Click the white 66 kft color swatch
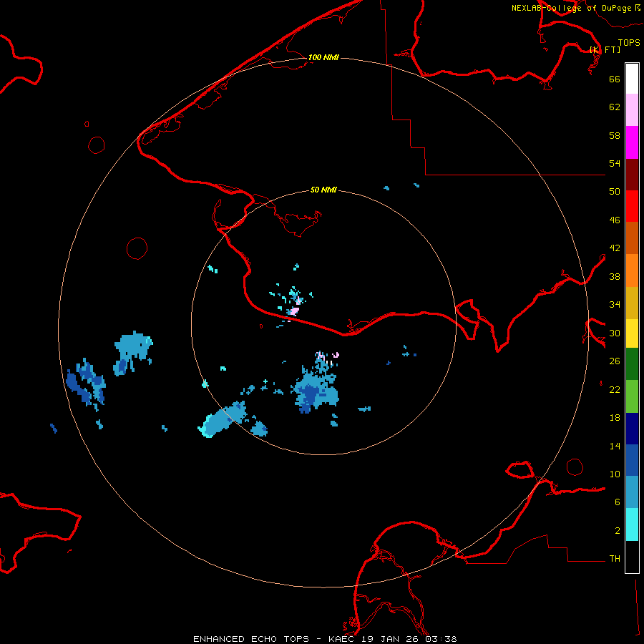Image resolution: width=644 pixels, height=644 pixels. point(632,79)
